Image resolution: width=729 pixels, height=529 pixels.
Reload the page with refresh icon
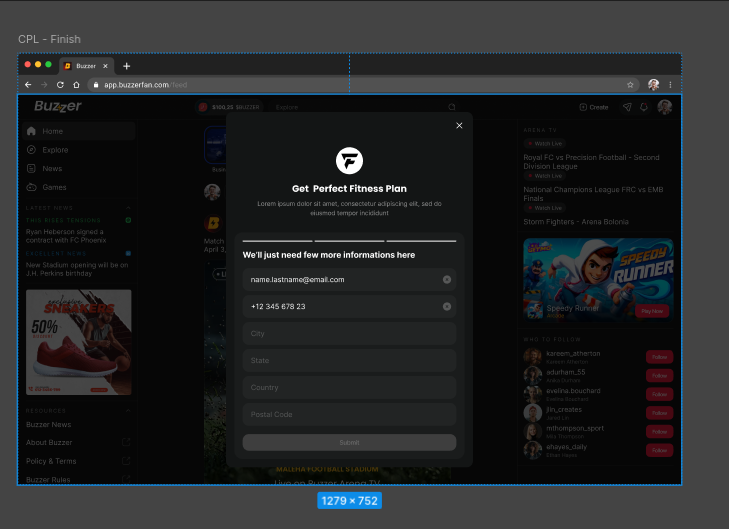tap(60, 85)
